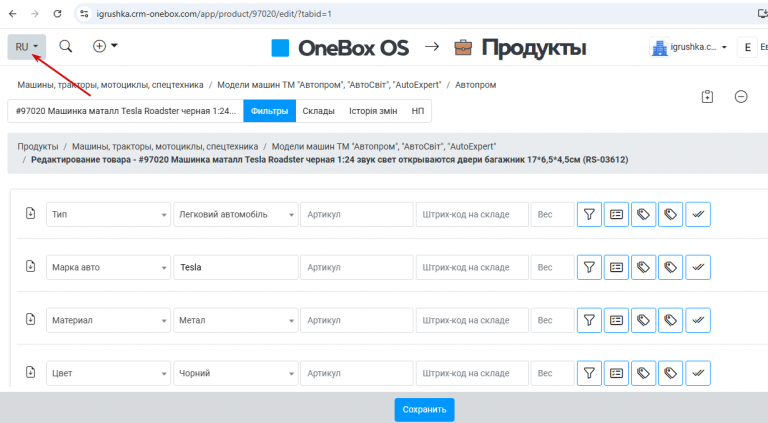This screenshot has height=423, width=768.
Task: Switch to the Історія змін tab
Action: [373, 111]
